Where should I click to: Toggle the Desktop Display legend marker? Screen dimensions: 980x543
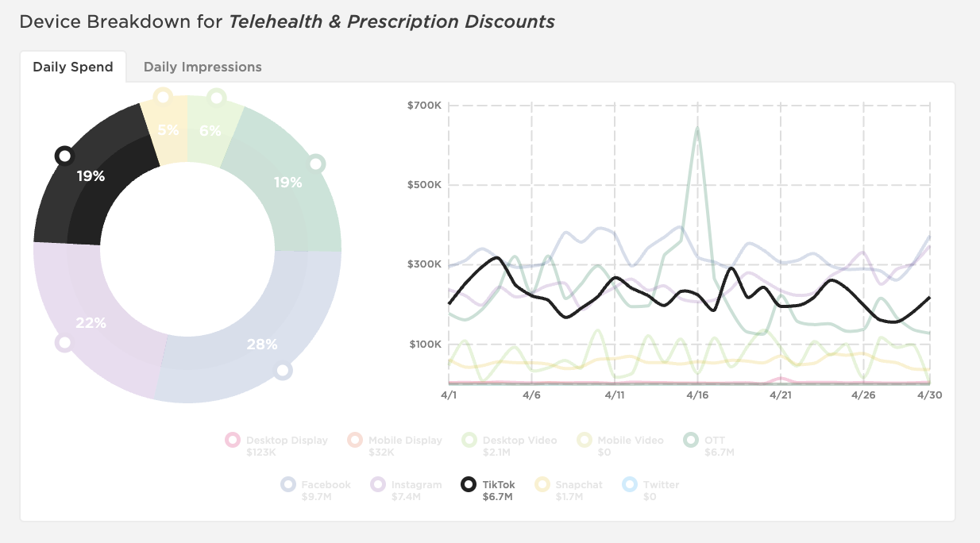[x=232, y=441]
